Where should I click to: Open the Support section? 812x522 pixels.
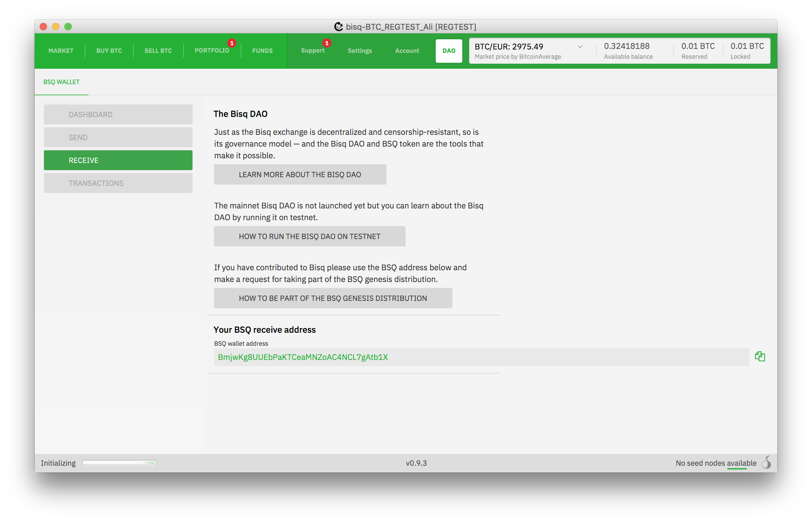click(312, 50)
